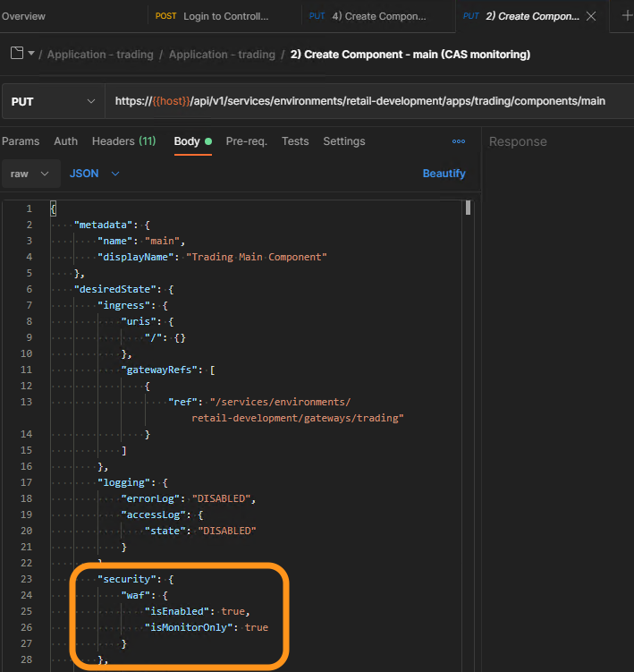The width and height of the screenshot is (634, 672).
Task: Add a new request tab with plus icon
Action: click(627, 16)
